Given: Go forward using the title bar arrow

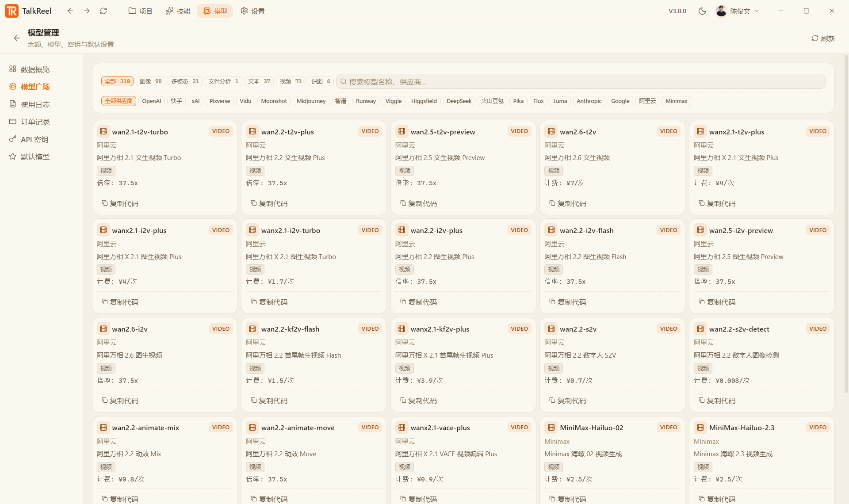Looking at the screenshot, I should [x=87, y=11].
